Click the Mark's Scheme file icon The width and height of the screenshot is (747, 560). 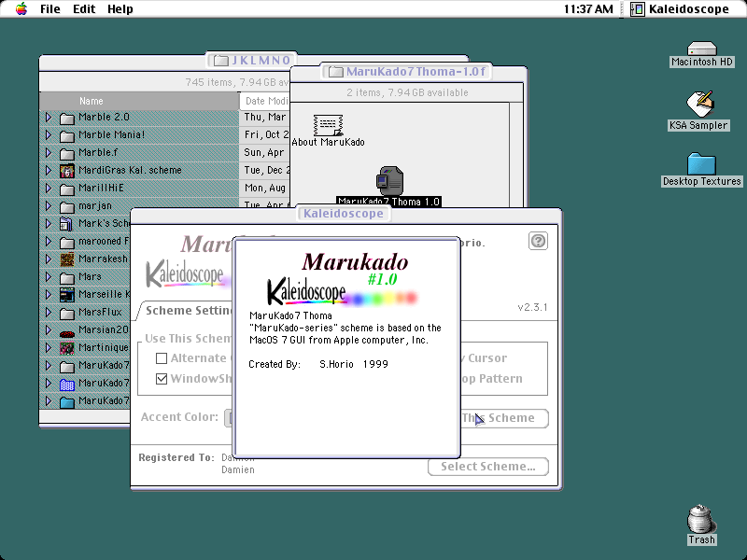[x=67, y=224]
